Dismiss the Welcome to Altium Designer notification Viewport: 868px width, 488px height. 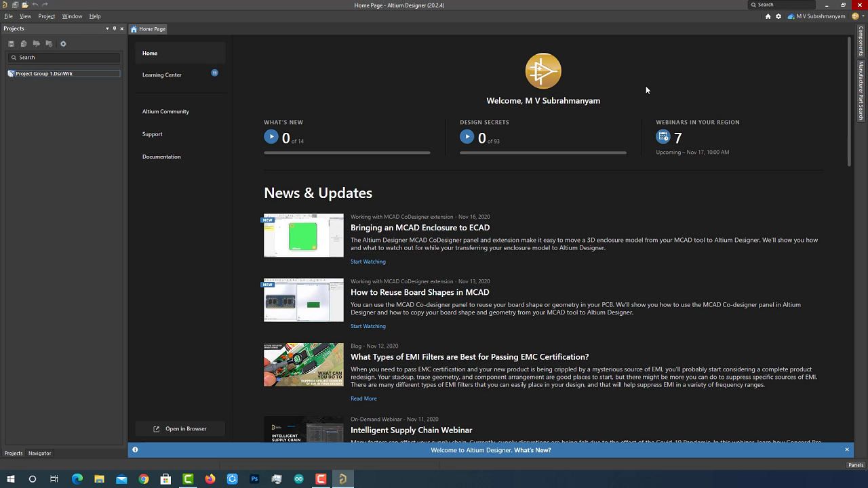coord(847,449)
